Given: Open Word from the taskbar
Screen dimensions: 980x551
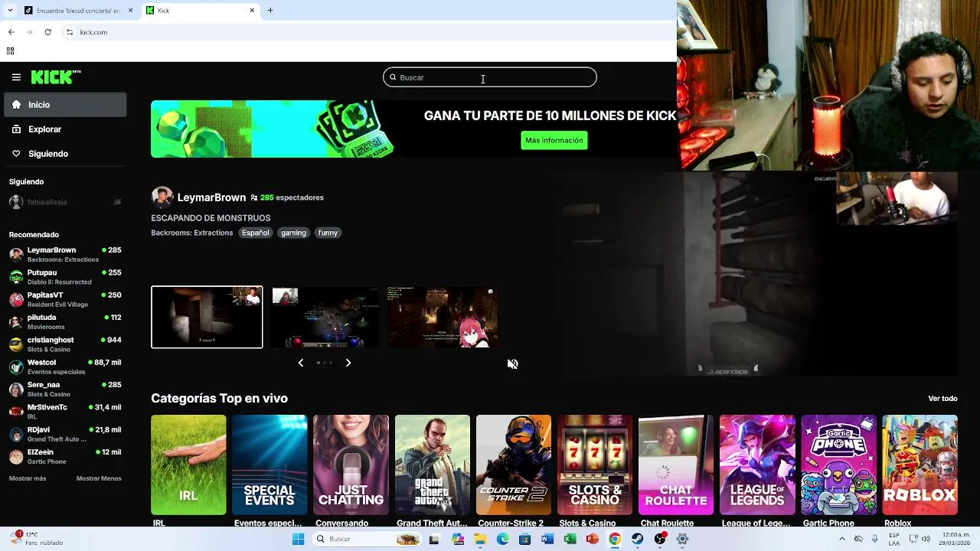Looking at the screenshot, I should tap(547, 539).
